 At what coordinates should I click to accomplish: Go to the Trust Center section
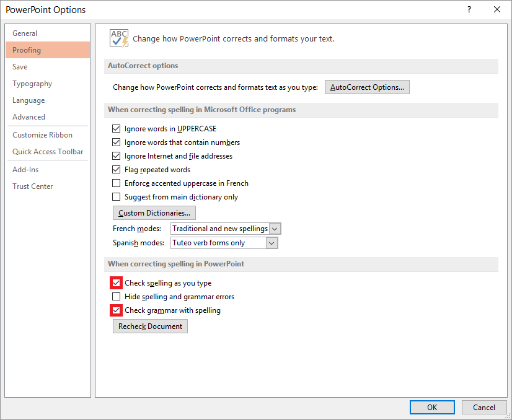click(33, 186)
